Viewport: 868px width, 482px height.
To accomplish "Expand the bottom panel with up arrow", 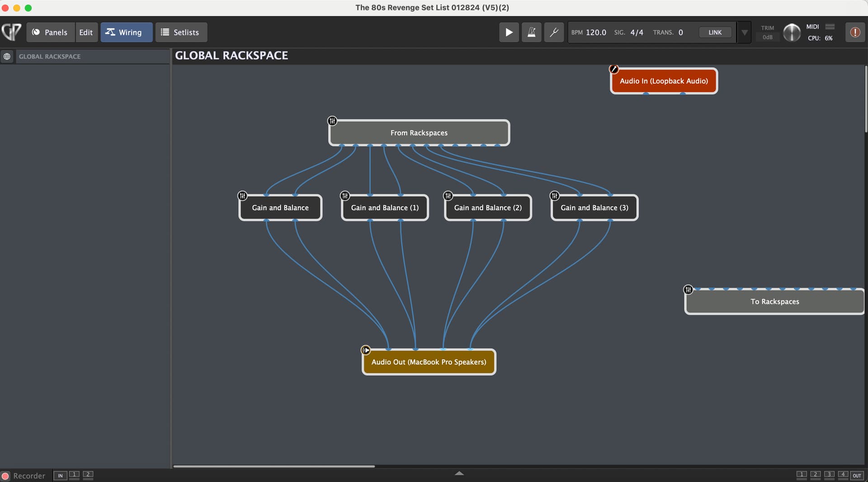I will click(459, 473).
